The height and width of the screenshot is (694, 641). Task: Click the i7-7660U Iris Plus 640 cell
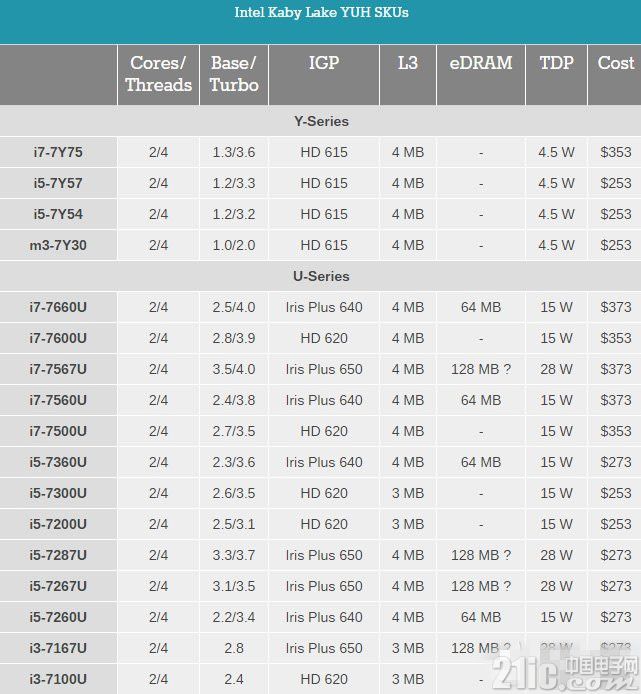point(324,307)
